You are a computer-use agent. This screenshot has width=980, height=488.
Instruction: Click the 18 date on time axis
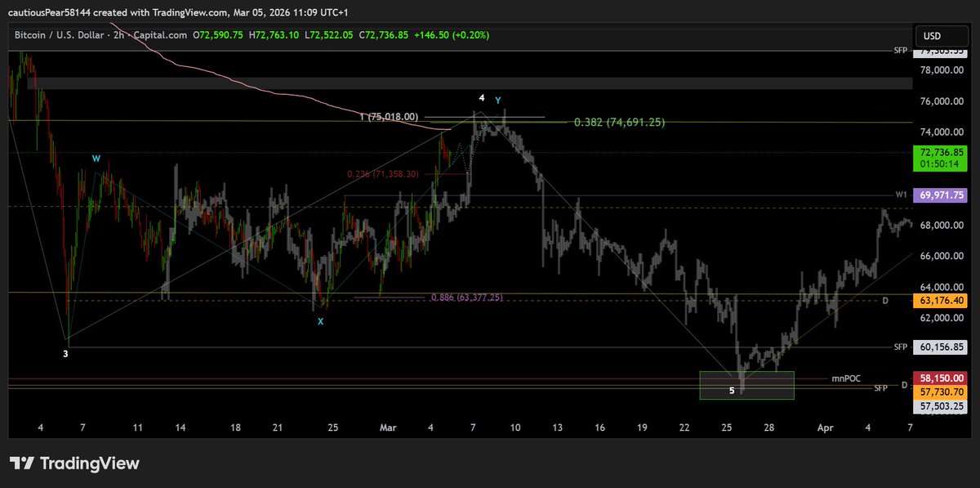click(235, 427)
